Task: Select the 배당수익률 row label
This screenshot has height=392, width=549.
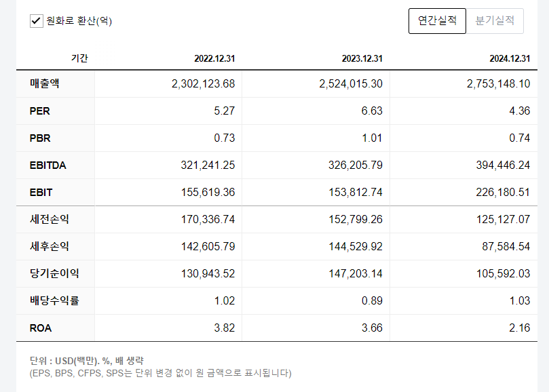Action: click(54, 300)
